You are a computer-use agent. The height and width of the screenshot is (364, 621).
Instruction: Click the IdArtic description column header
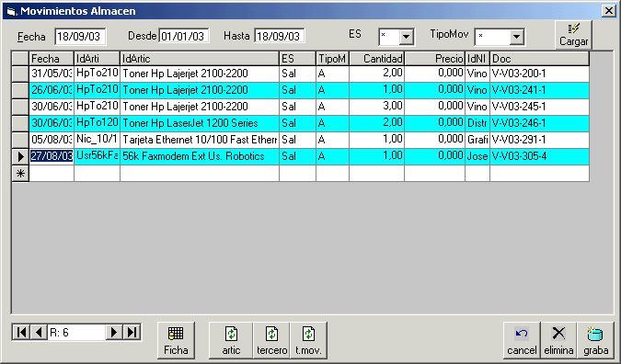[x=200, y=59]
